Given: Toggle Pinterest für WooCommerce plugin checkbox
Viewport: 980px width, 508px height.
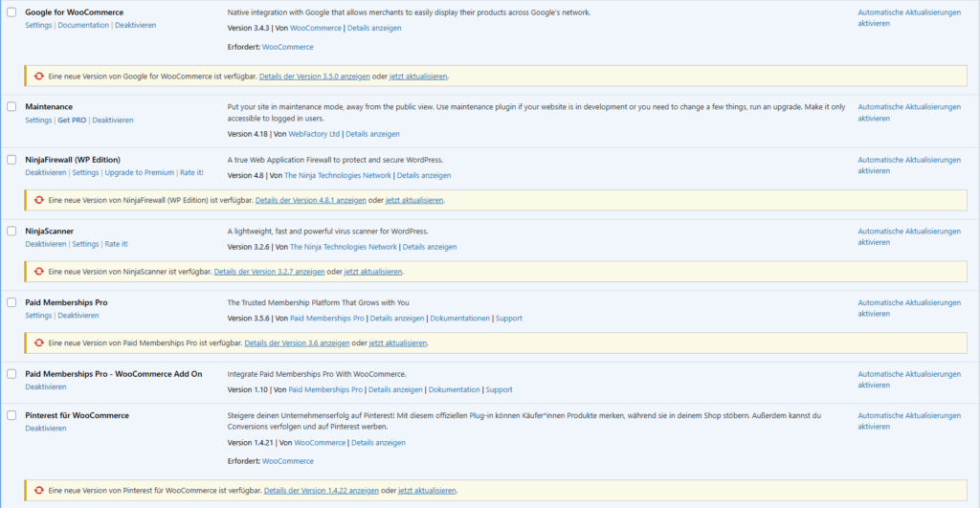Looking at the screenshot, I should point(11,415).
